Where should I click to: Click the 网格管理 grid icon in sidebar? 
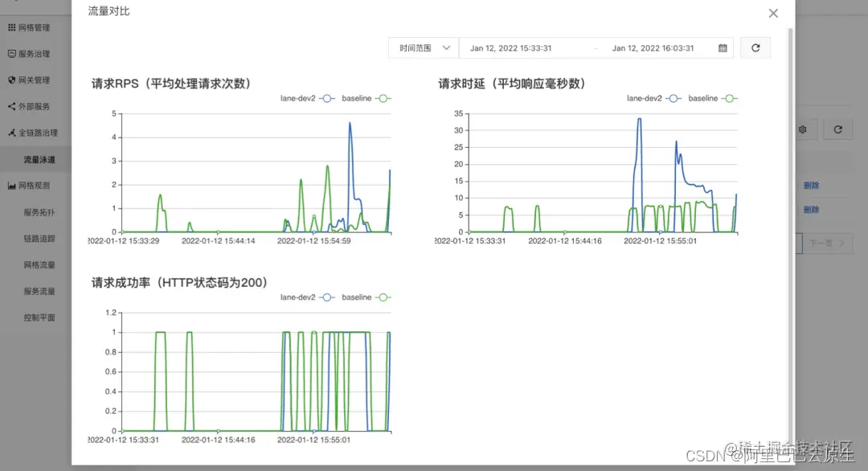coord(11,27)
